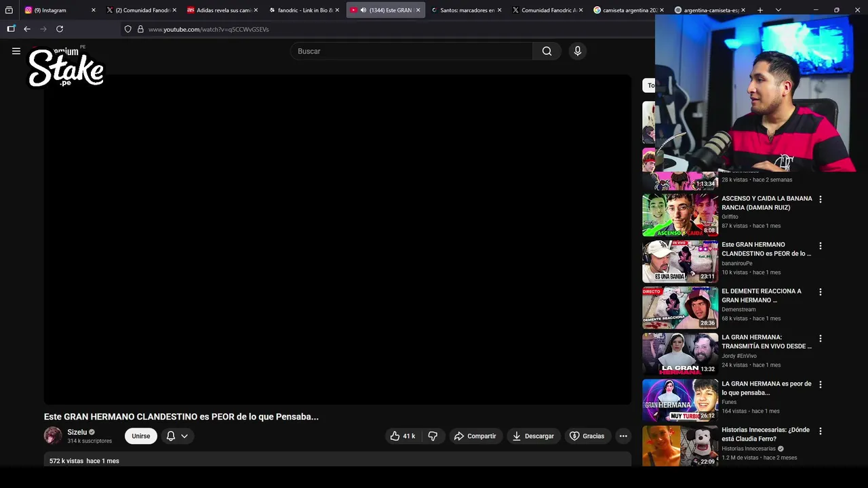
Task: Open the Sizelu channel avatar
Action: point(53,436)
